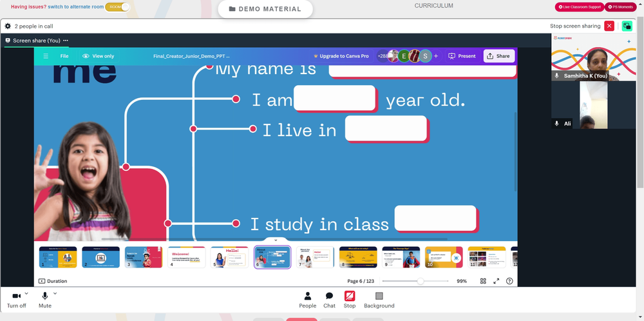
Task: Collapse the page thumbnails strip chevron
Action: [276, 240]
